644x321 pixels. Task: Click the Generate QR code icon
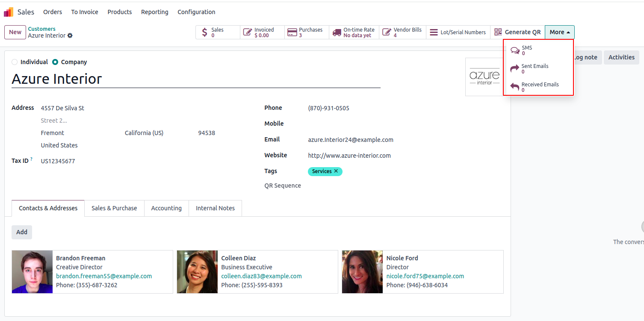pos(498,32)
